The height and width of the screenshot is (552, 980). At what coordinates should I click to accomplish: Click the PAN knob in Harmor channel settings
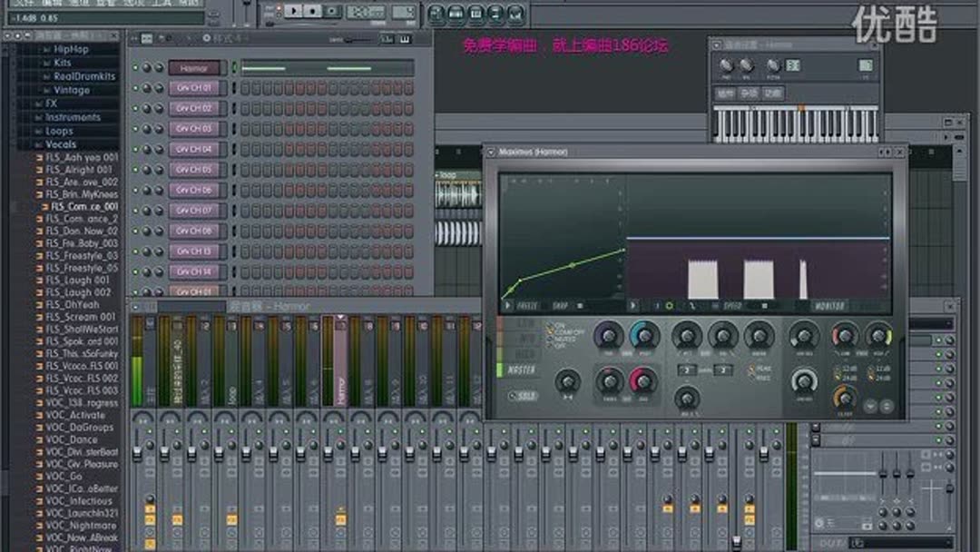pyautogui.click(x=726, y=65)
